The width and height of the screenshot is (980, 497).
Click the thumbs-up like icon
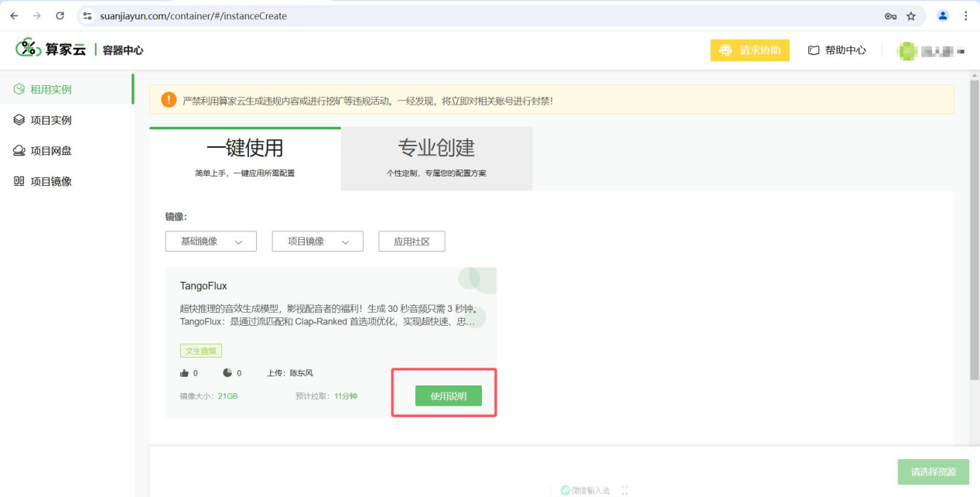(x=184, y=373)
